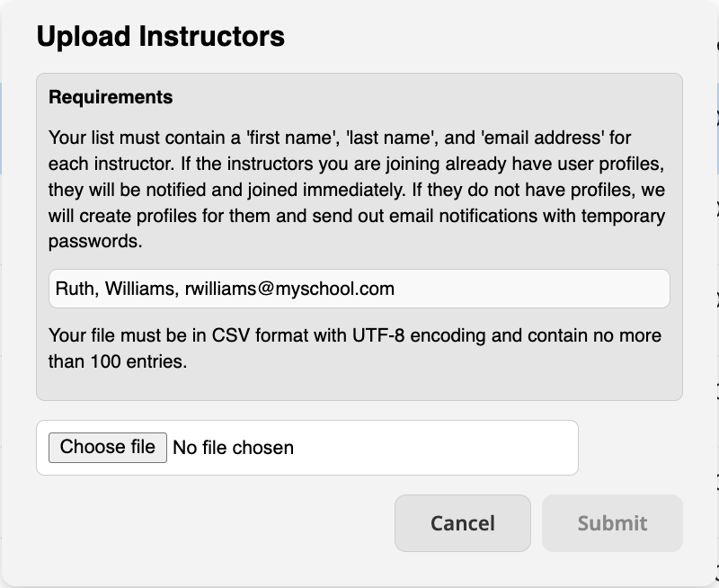Click the 'UTF-8' text in the requirements

[378, 335]
